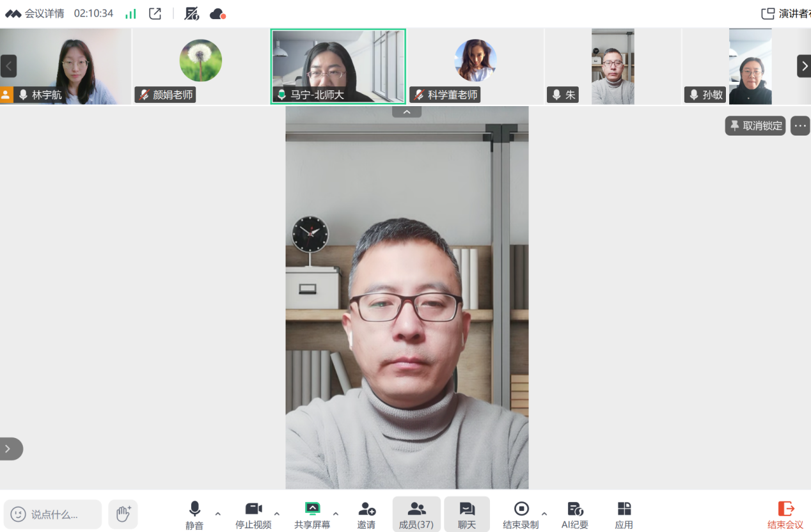This screenshot has height=532, width=811.
Task: Click the raise hand reaction icon
Action: (x=123, y=513)
